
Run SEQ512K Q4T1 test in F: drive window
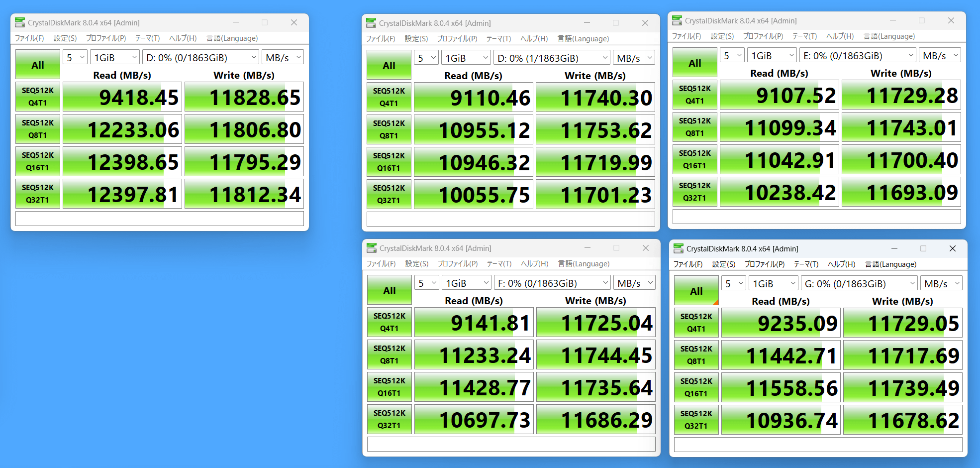(x=390, y=322)
